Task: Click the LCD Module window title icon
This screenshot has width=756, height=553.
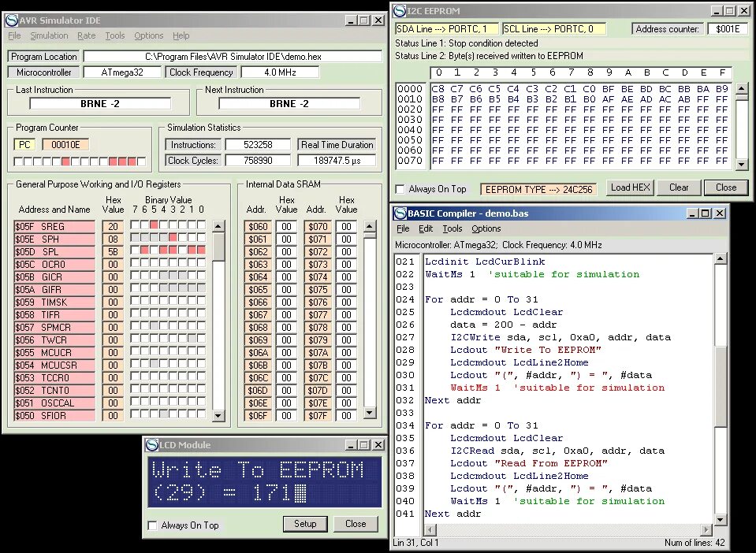Action: point(152,445)
